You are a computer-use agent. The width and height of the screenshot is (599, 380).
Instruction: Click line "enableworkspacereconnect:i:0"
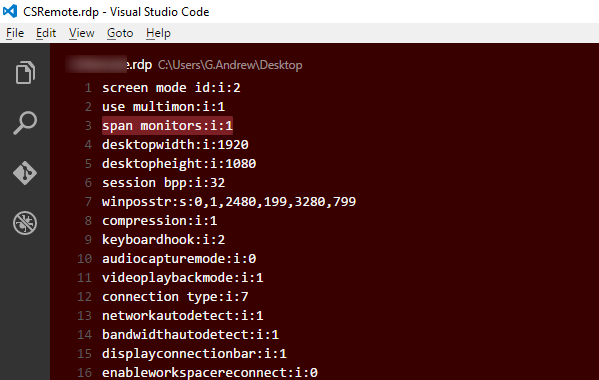[210, 372]
